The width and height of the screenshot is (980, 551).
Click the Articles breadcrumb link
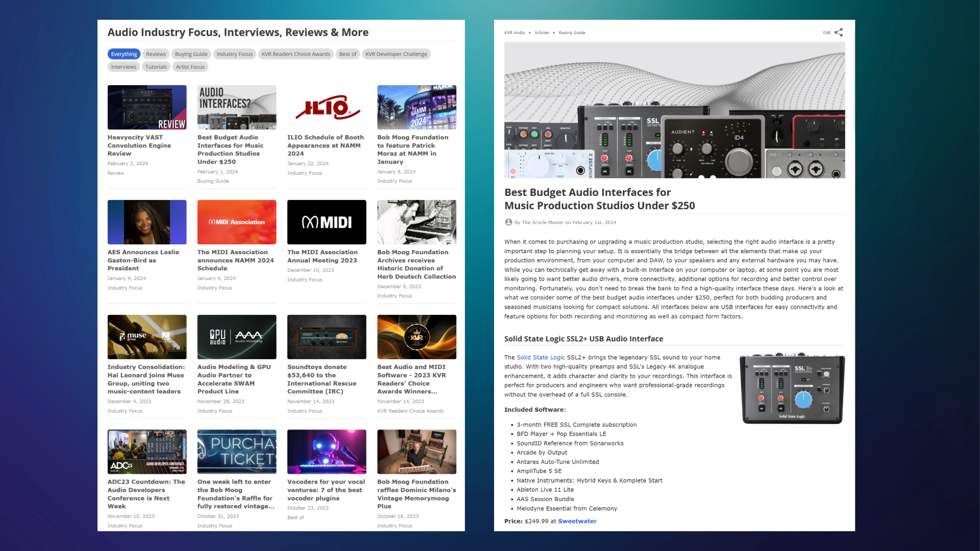tap(542, 33)
